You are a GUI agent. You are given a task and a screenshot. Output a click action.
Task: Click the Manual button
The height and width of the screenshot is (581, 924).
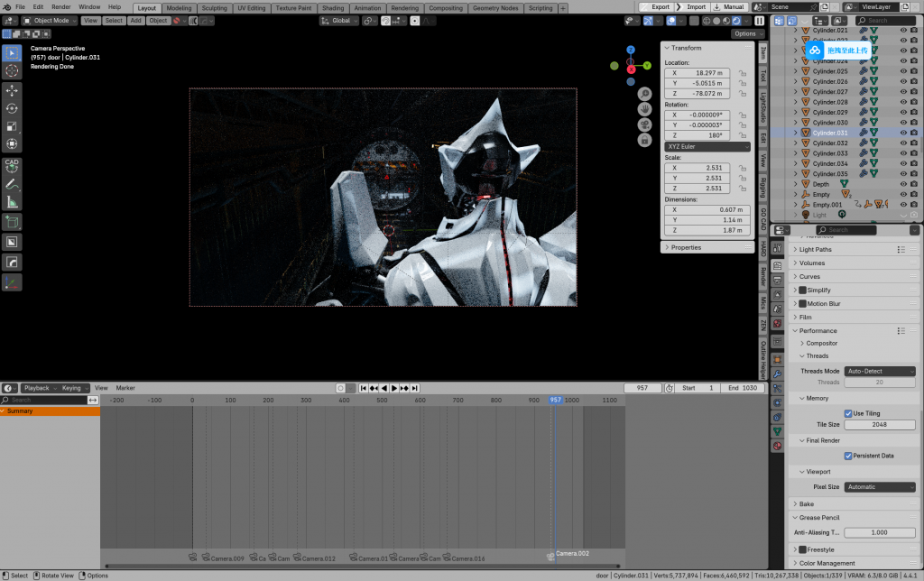coord(729,7)
